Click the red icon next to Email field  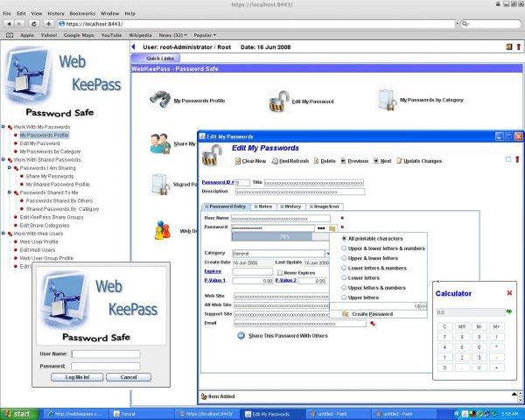click(372, 324)
